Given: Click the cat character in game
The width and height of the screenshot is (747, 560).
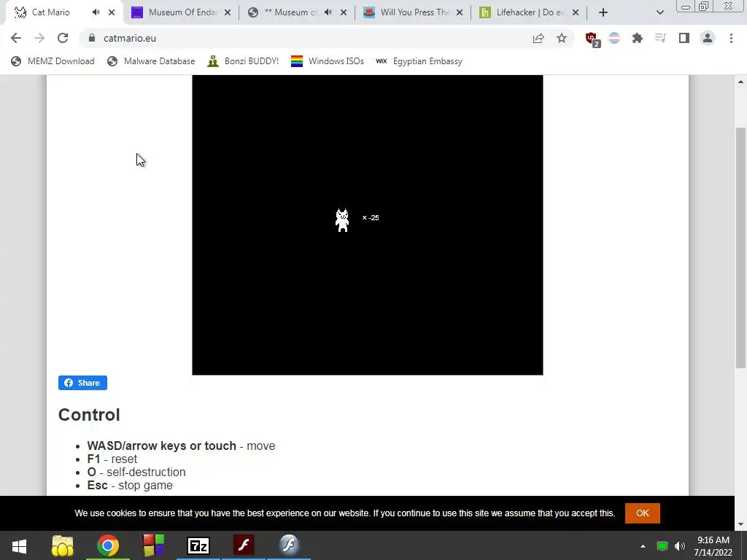Looking at the screenshot, I should [342, 220].
